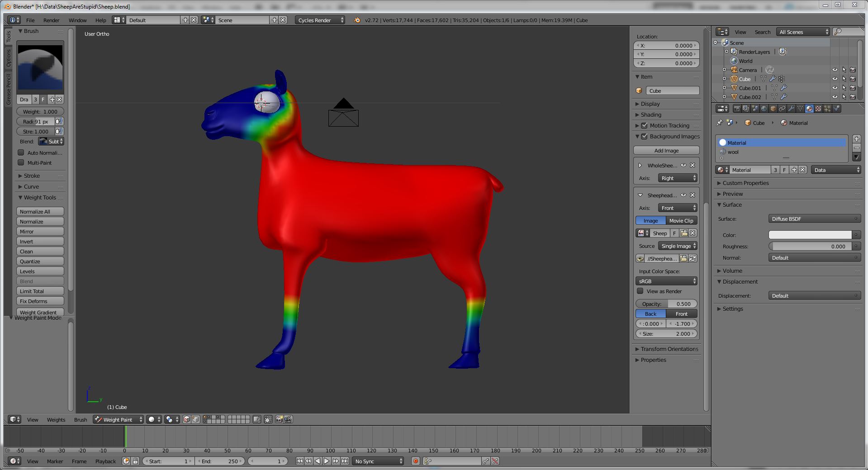
Task: Disable the Background Images panel checkbox
Action: pos(645,136)
